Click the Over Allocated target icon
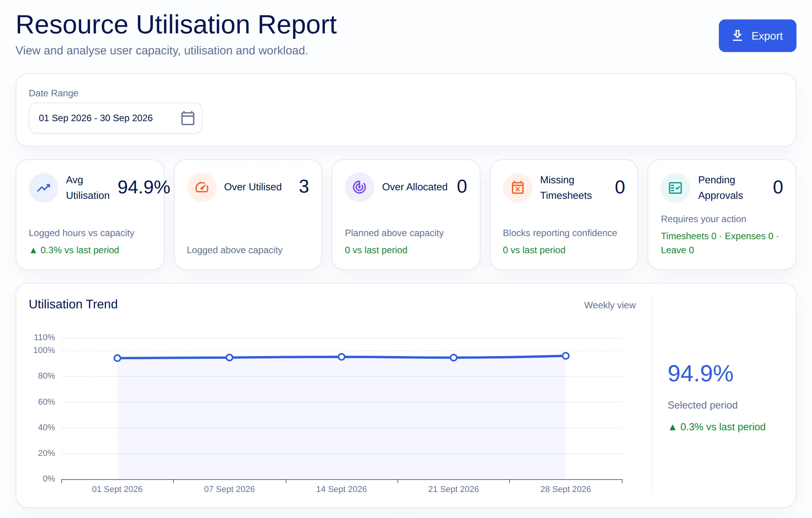Viewport: 812px width, 518px height. click(x=359, y=187)
